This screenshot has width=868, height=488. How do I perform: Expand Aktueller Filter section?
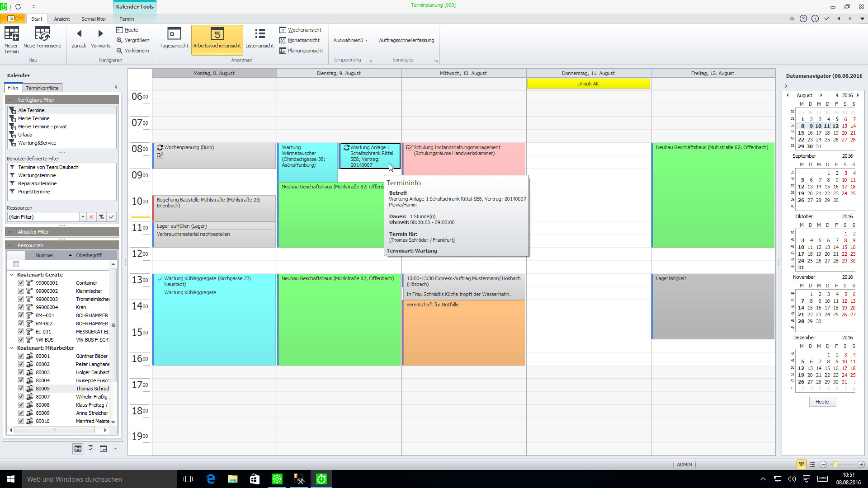(x=10, y=232)
